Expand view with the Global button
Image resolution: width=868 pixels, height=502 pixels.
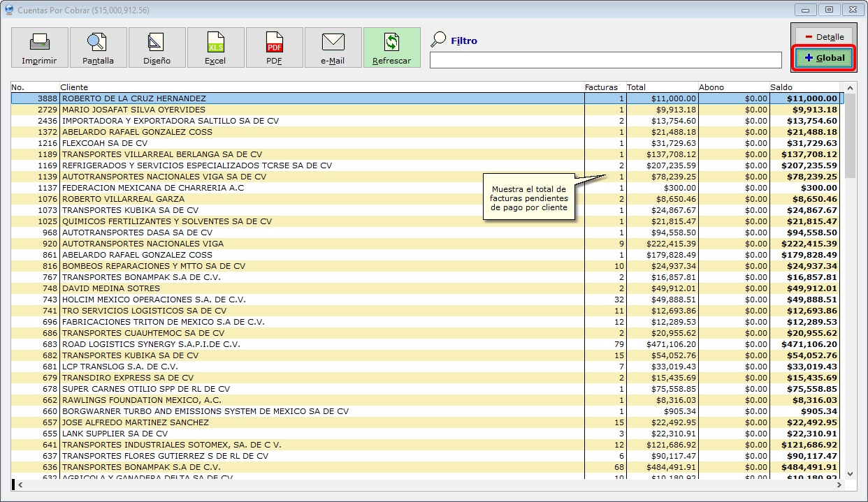click(825, 58)
